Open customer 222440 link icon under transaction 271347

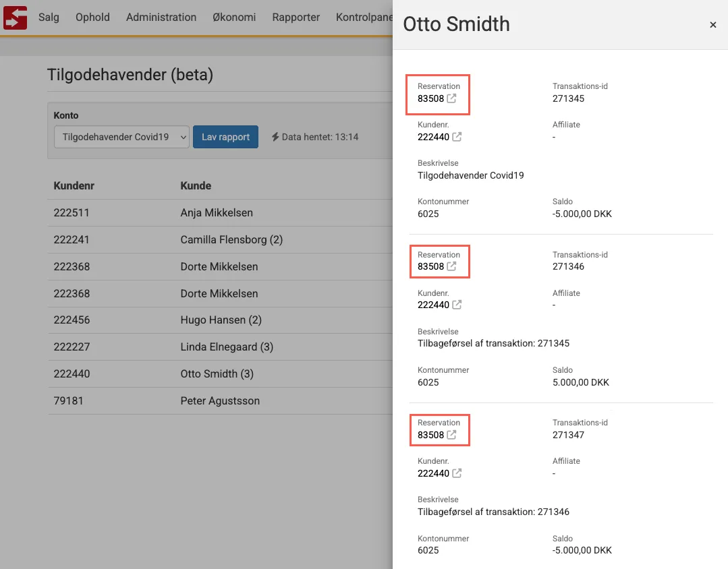[x=457, y=473]
